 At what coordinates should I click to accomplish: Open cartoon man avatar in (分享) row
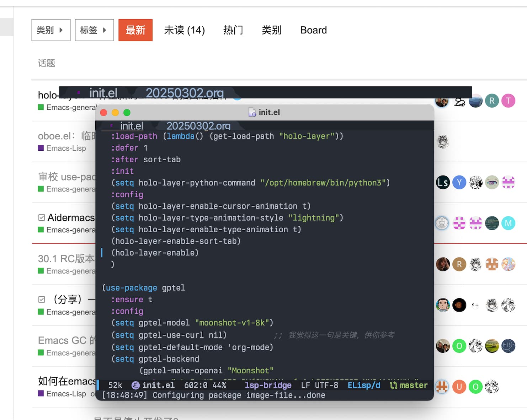pyautogui.click(x=443, y=305)
